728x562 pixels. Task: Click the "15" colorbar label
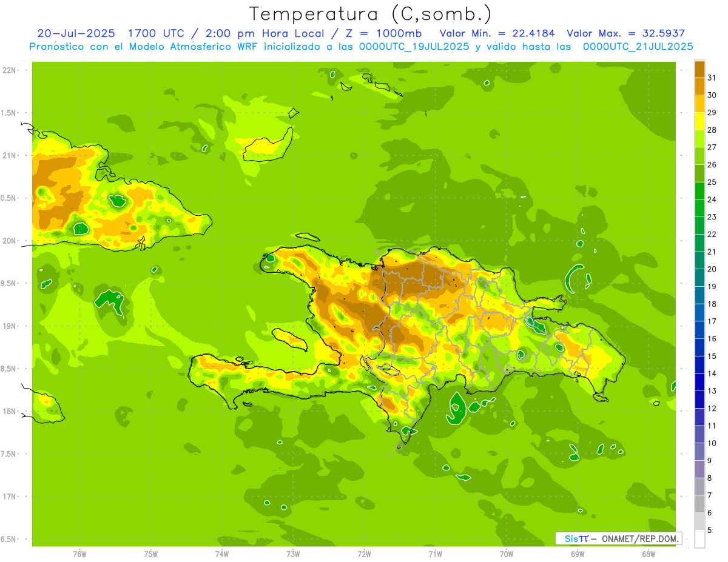[x=712, y=356]
